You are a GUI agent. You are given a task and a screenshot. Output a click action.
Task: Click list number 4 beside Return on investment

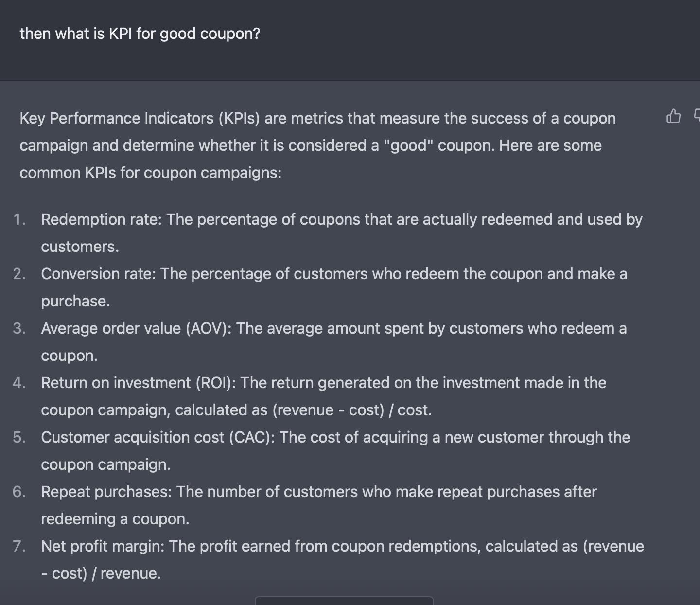[x=19, y=383]
